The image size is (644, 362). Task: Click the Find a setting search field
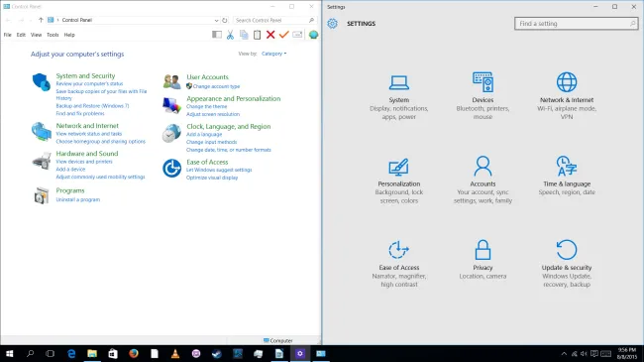[576, 24]
